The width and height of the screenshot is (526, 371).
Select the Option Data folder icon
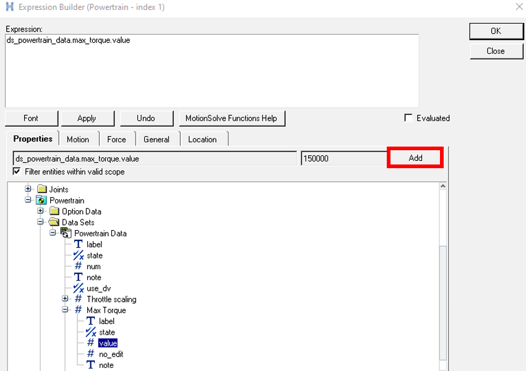point(54,211)
